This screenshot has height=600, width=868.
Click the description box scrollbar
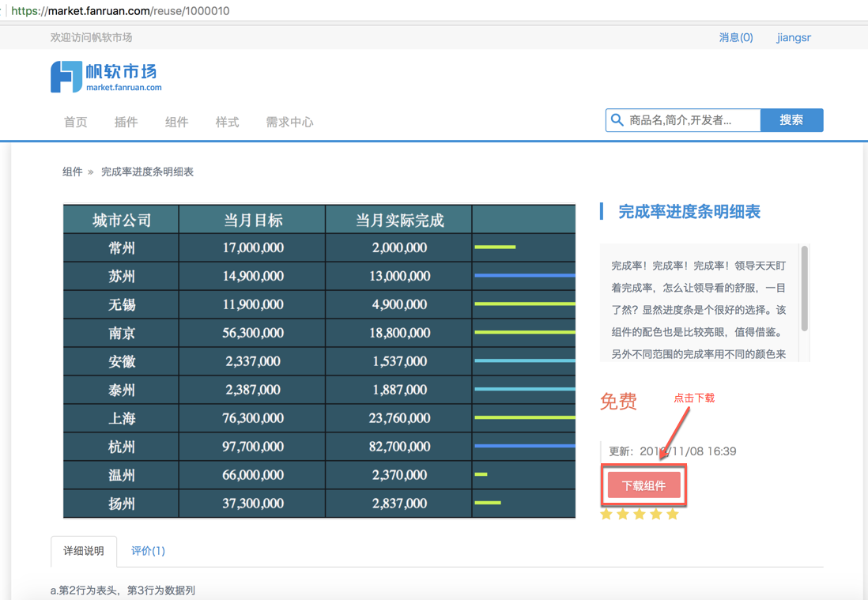point(805,289)
